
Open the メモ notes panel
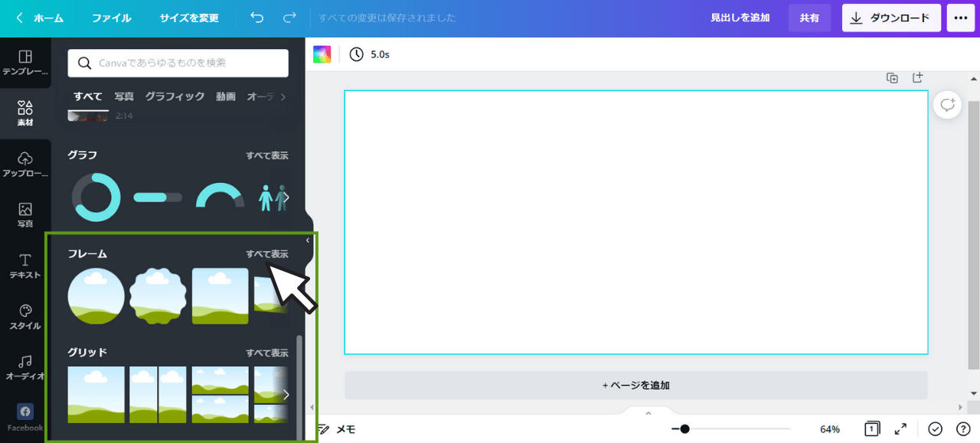[336, 429]
